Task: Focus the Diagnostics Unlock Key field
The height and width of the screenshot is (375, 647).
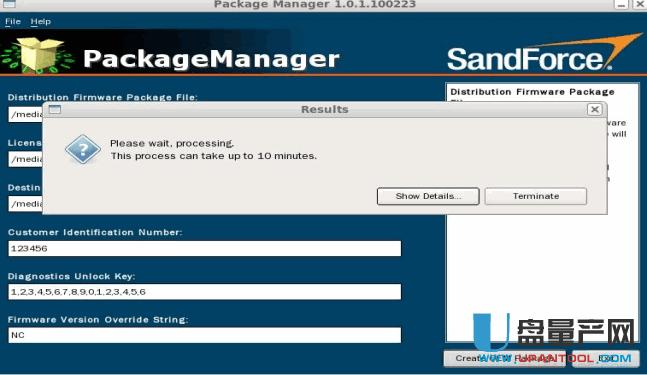Action: (205, 292)
